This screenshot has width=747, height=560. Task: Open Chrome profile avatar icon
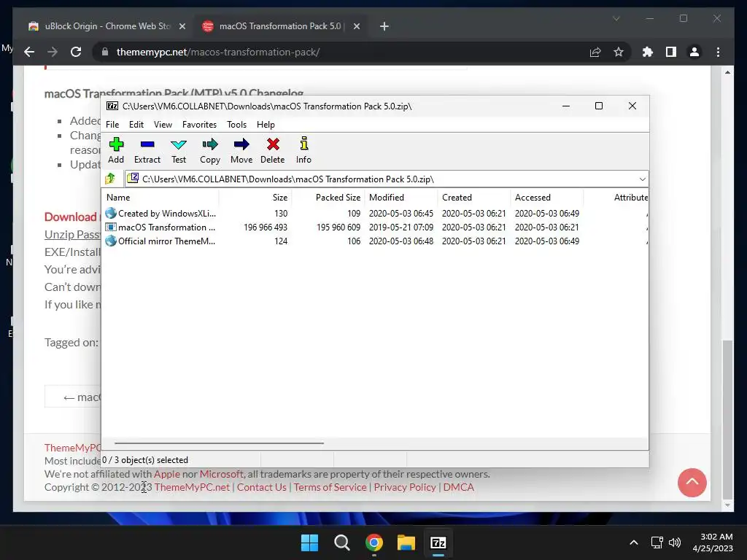tap(694, 52)
